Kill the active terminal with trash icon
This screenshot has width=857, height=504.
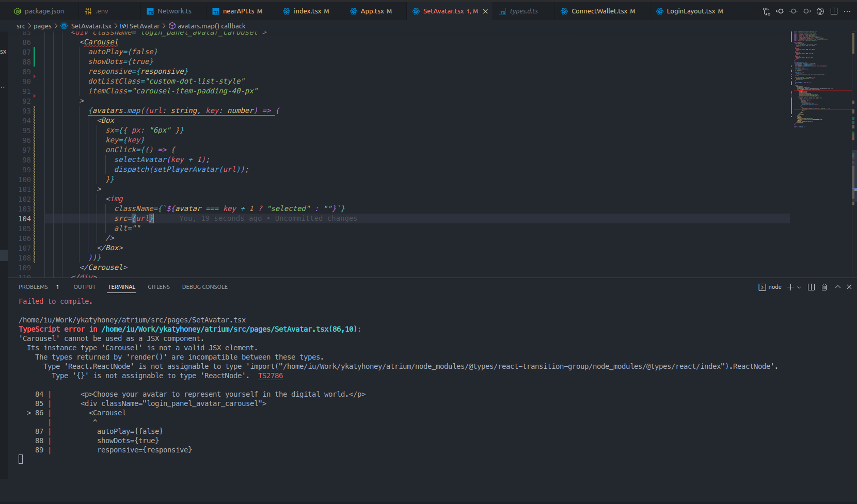coord(823,287)
